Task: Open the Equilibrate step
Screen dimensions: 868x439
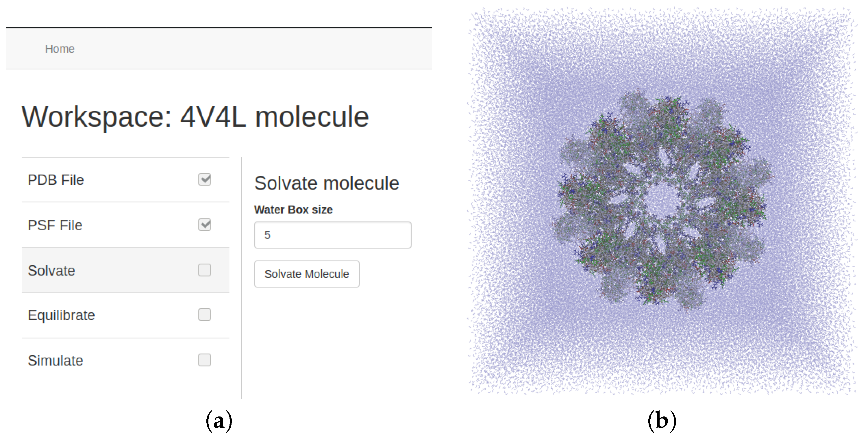Action: click(x=61, y=315)
